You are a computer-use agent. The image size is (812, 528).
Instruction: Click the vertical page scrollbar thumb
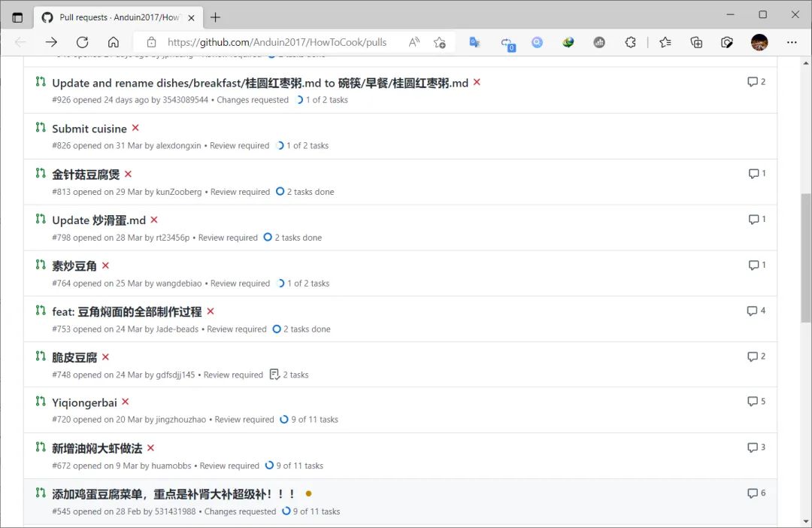click(x=806, y=258)
